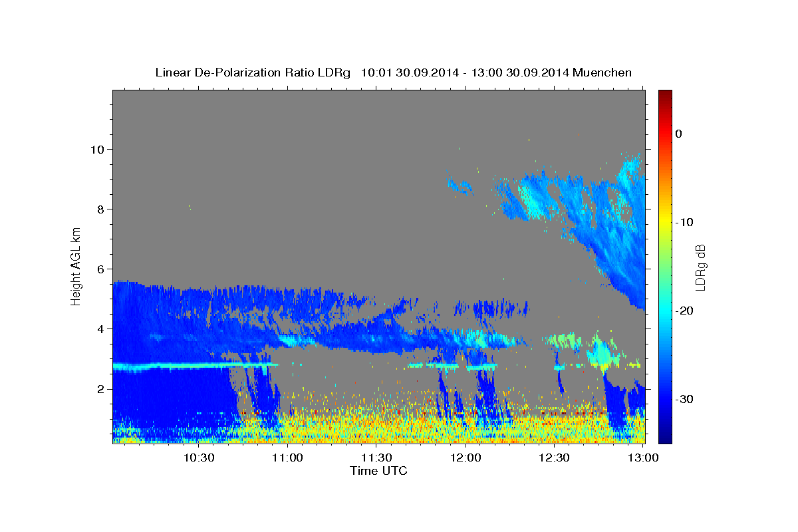Click the 11:00 time tick label
Viewport: 798px width, 532px height.
pos(288,458)
